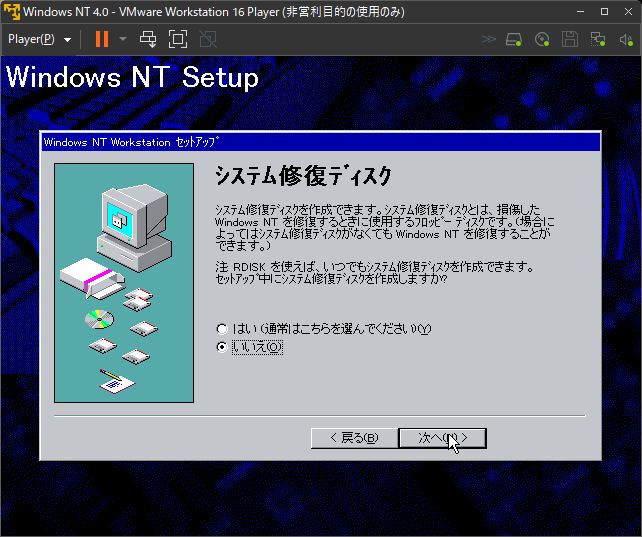The image size is (642, 537).
Task: Send Ctrl+Alt+Del to the virtual machine
Action: (148, 39)
